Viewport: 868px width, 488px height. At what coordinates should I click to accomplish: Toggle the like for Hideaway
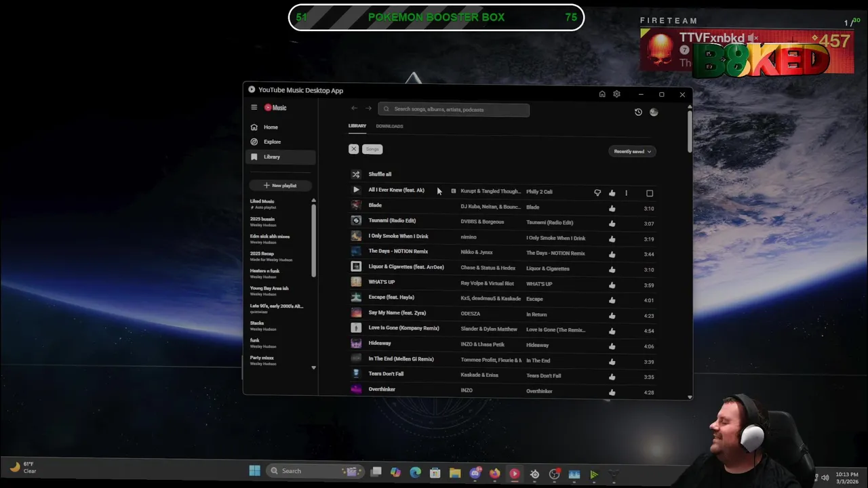(x=612, y=346)
